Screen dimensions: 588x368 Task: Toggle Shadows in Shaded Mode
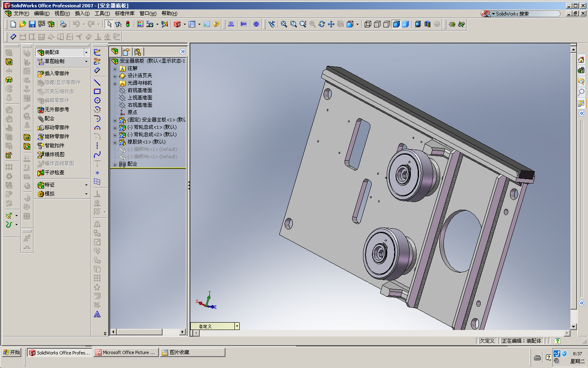pyautogui.click(x=418, y=25)
